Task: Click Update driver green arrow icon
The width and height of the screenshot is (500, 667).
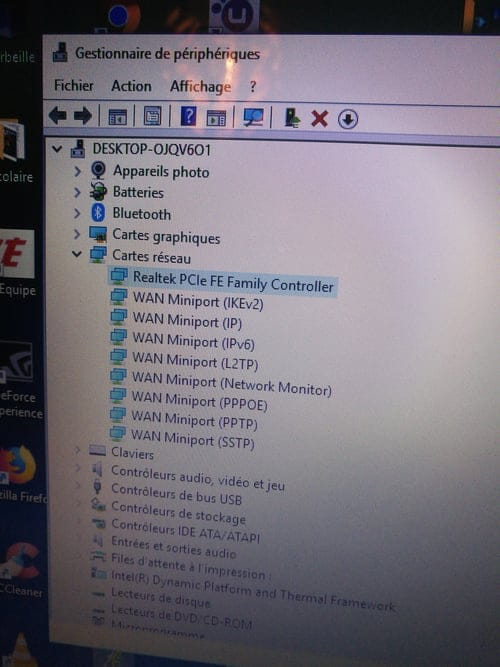Action: (x=292, y=118)
